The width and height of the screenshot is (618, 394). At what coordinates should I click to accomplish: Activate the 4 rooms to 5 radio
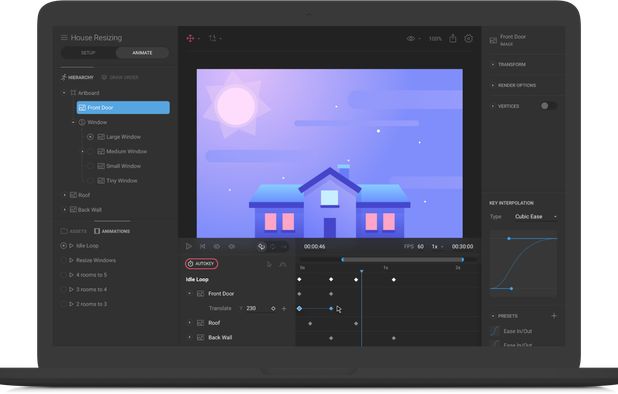(x=63, y=275)
